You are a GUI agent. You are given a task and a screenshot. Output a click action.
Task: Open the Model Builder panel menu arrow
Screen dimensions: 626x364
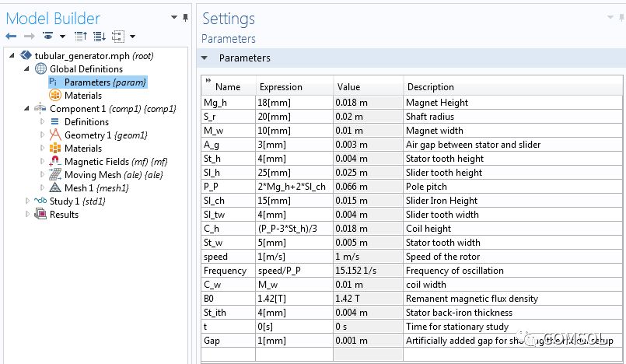pyautogui.click(x=173, y=17)
